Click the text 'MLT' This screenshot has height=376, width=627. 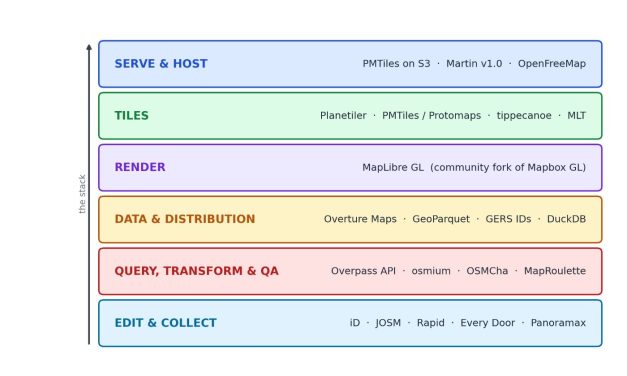click(x=577, y=116)
